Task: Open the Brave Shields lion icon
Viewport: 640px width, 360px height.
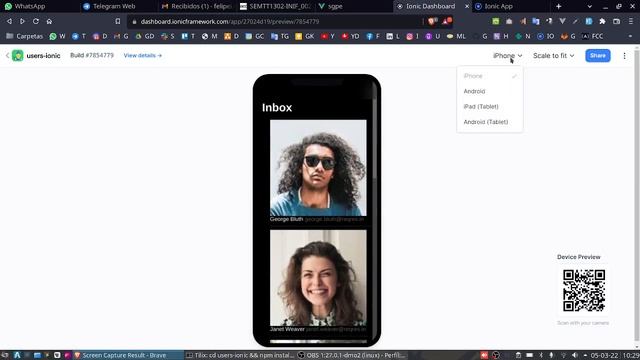Action: click(432, 21)
